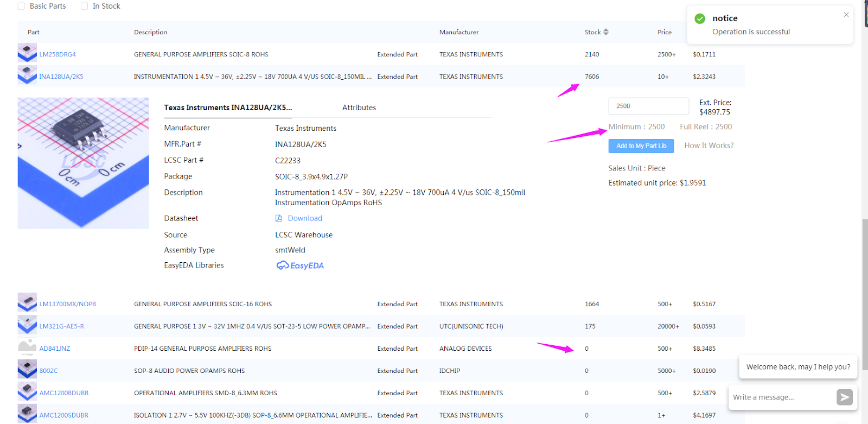Click the 8002C part thumbnail icon
This screenshot has height=424, width=868.
tap(27, 369)
